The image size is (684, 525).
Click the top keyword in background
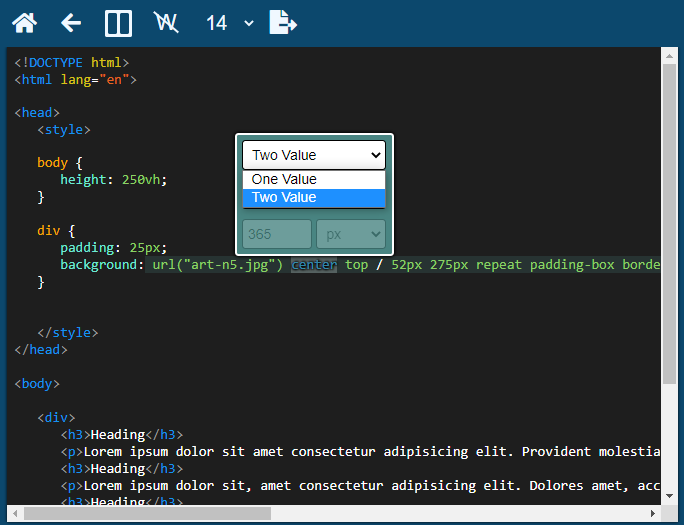click(x=356, y=265)
